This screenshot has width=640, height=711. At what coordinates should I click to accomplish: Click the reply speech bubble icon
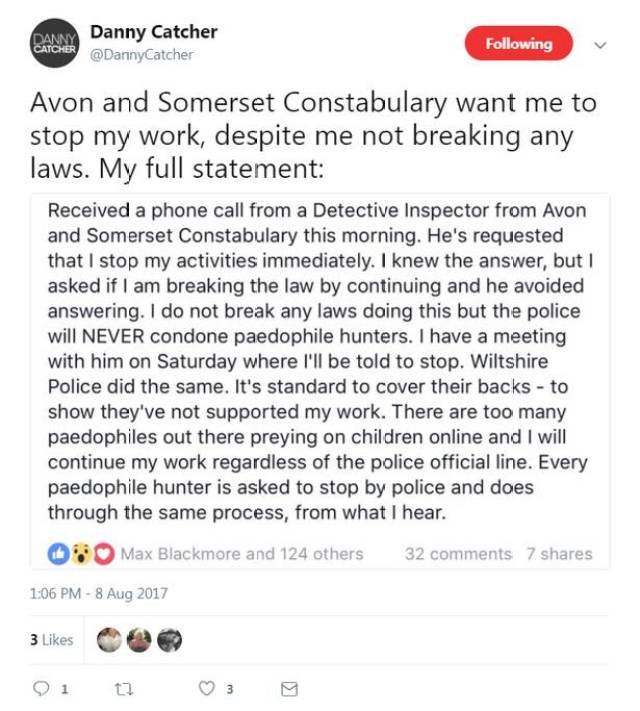coord(42,688)
